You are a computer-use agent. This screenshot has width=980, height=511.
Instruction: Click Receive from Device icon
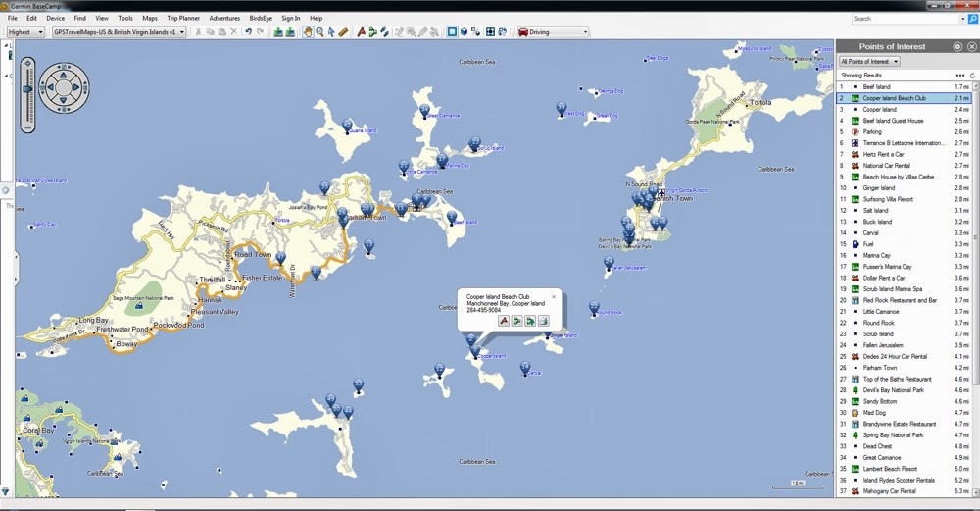[290, 32]
